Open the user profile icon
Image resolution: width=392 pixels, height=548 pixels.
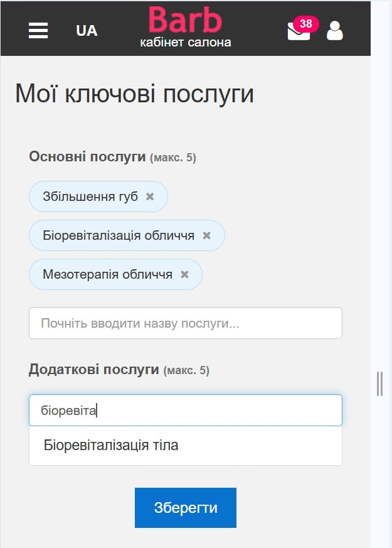pyautogui.click(x=335, y=31)
